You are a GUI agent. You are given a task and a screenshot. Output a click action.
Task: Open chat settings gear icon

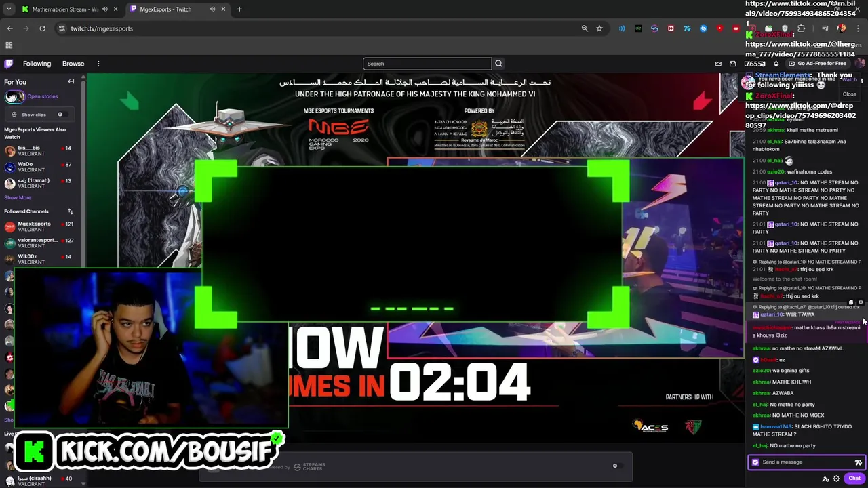pyautogui.click(x=836, y=479)
